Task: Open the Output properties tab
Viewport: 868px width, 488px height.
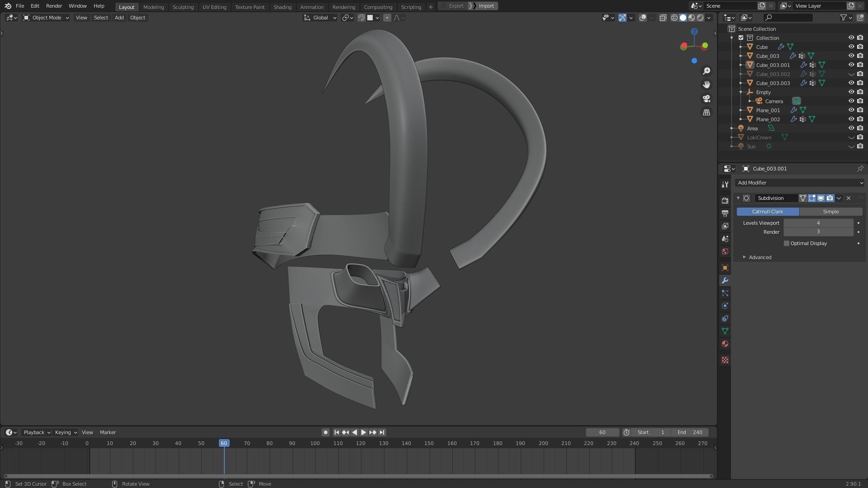Action: [x=725, y=213]
